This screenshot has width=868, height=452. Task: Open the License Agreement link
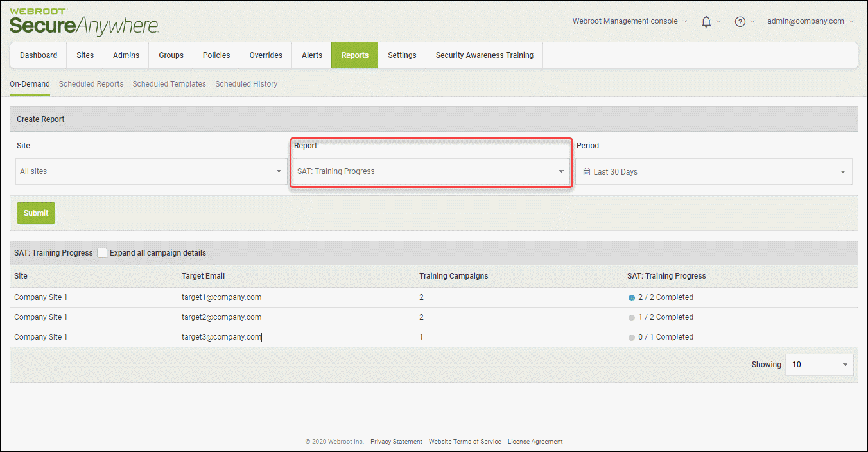535,442
